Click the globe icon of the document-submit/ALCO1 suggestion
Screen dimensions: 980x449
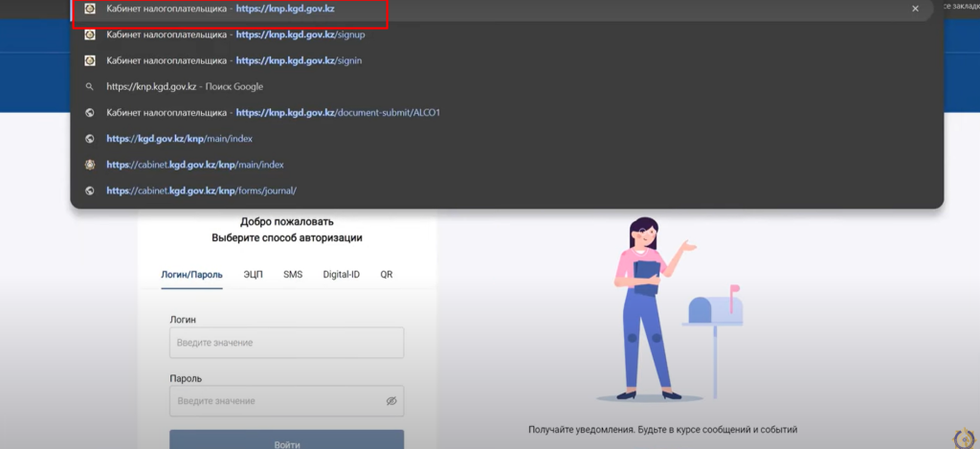pyautogui.click(x=90, y=112)
